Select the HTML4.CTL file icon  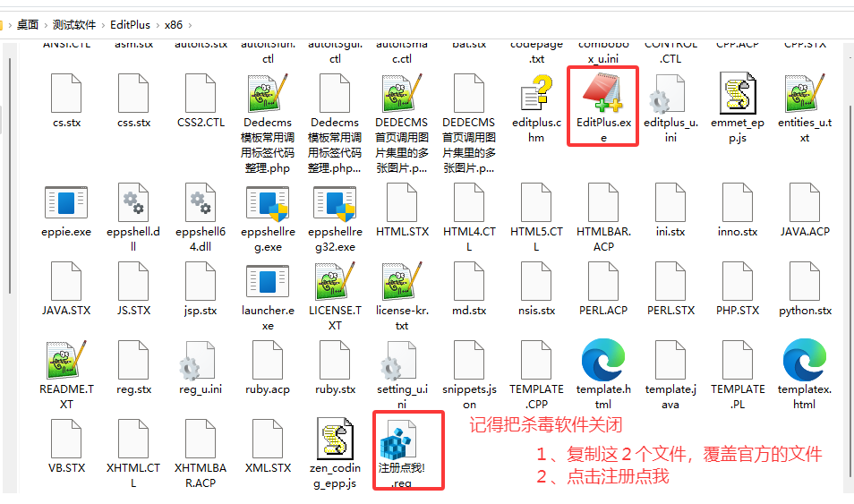pyautogui.click(x=469, y=202)
